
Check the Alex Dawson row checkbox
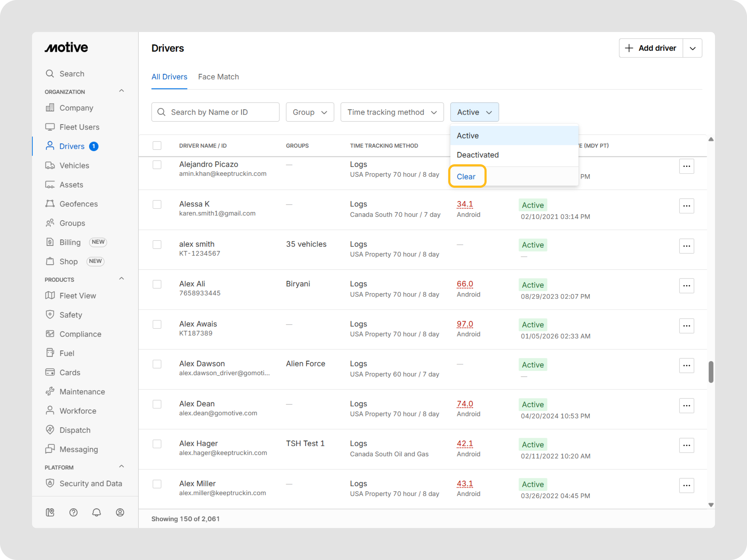click(x=157, y=364)
